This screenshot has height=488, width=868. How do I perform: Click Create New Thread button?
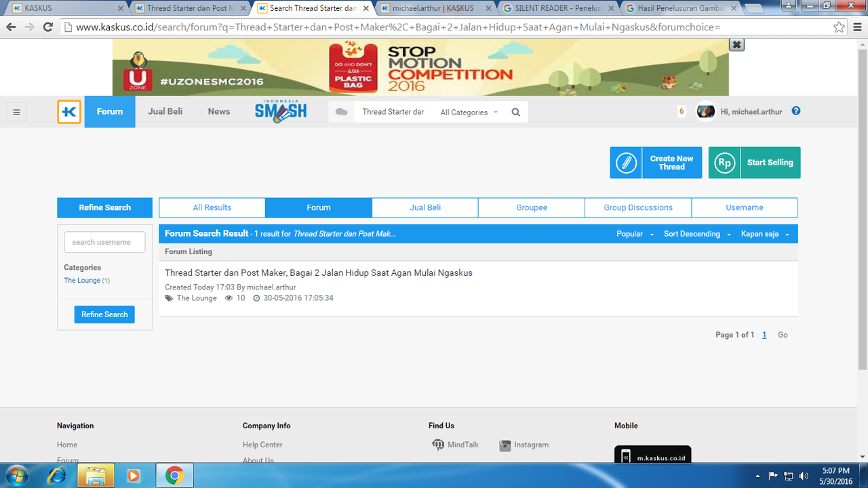pos(656,163)
